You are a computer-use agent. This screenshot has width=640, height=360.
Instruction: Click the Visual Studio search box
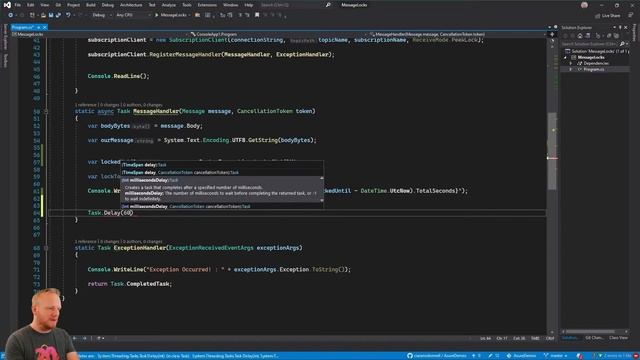pos(296,5)
